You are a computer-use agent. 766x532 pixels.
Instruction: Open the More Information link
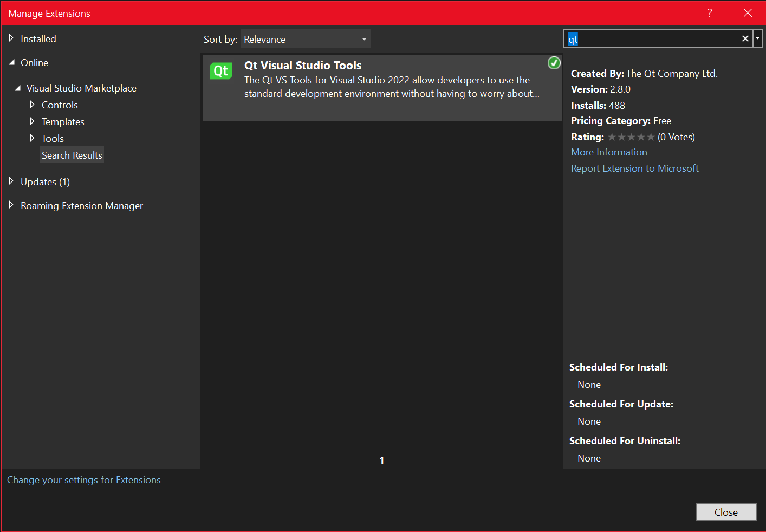pos(609,152)
